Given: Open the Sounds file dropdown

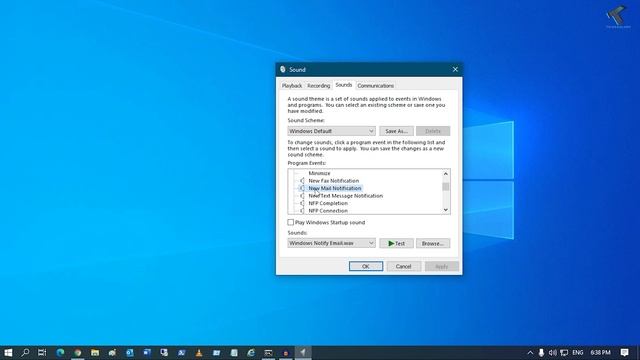Looking at the screenshot, I should 331,243.
